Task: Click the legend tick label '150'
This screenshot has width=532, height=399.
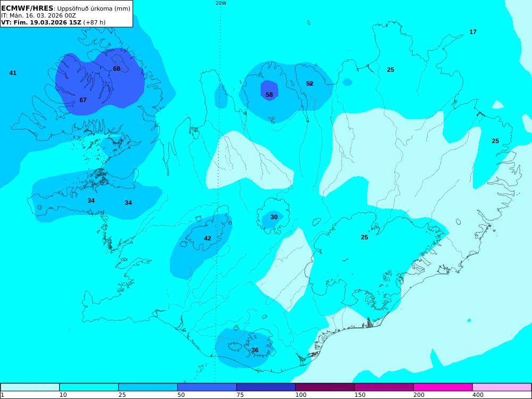Action: pos(360,395)
